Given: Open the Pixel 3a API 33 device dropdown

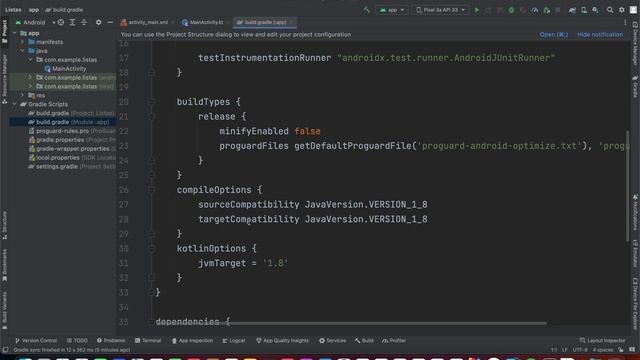Looking at the screenshot, I should pos(440,10).
